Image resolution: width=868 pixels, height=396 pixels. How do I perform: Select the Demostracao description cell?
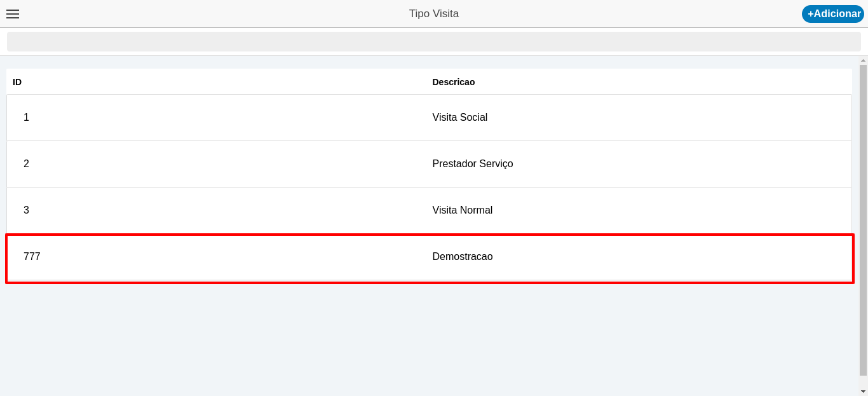point(462,257)
